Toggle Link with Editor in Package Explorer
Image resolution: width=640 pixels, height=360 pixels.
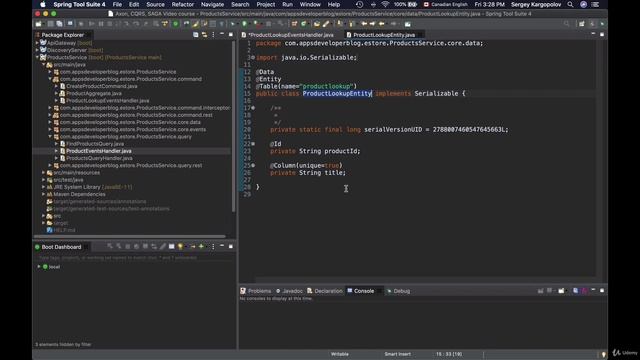point(204,35)
